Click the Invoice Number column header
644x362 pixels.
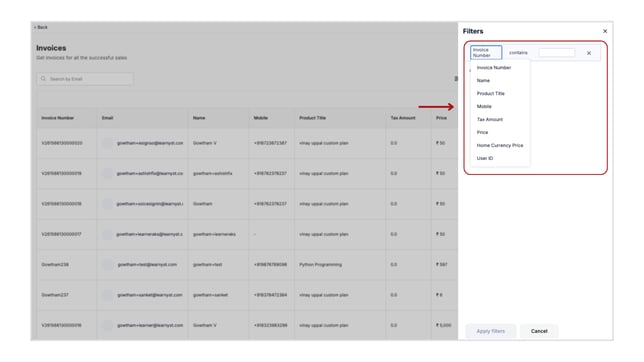tap(58, 118)
